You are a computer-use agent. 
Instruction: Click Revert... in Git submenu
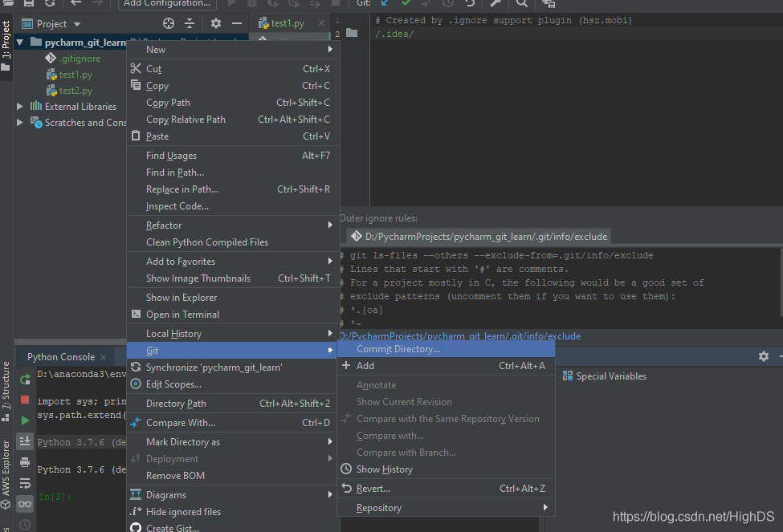pos(446,489)
